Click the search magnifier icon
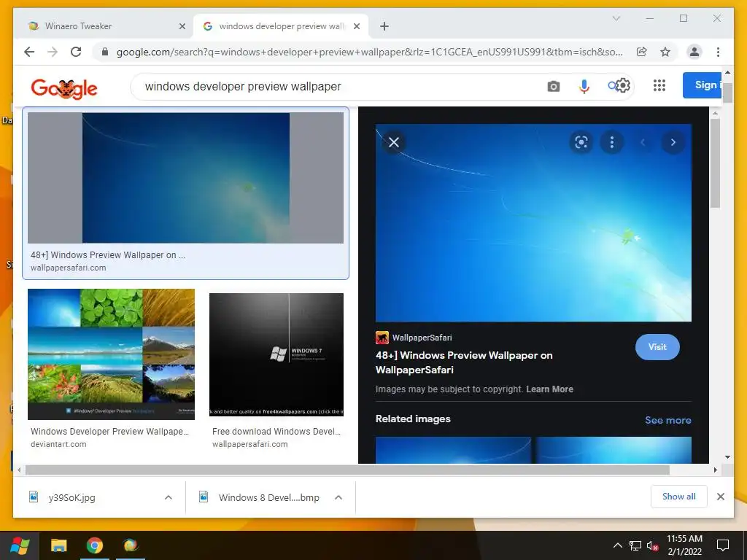The image size is (747, 560). [612, 86]
